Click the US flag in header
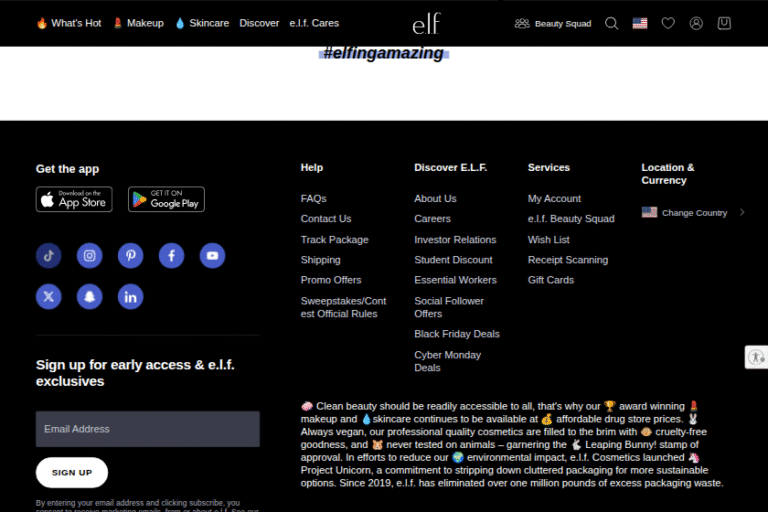This screenshot has height=512, width=768. tap(640, 23)
